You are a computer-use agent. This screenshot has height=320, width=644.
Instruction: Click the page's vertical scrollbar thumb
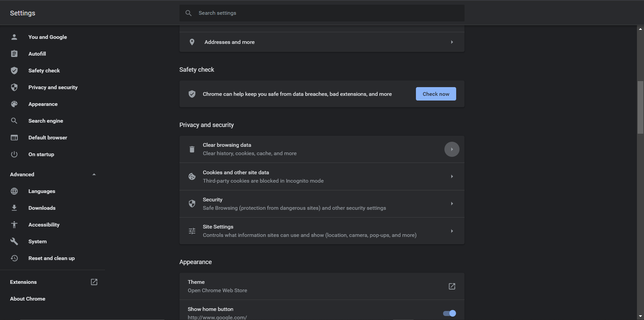pyautogui.click(x=640, y=107)
